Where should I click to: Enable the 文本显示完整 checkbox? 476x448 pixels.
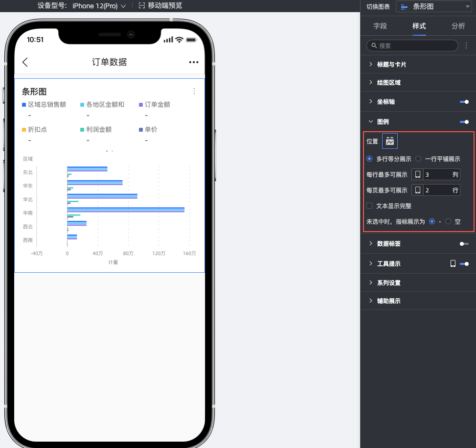(370, 206)
